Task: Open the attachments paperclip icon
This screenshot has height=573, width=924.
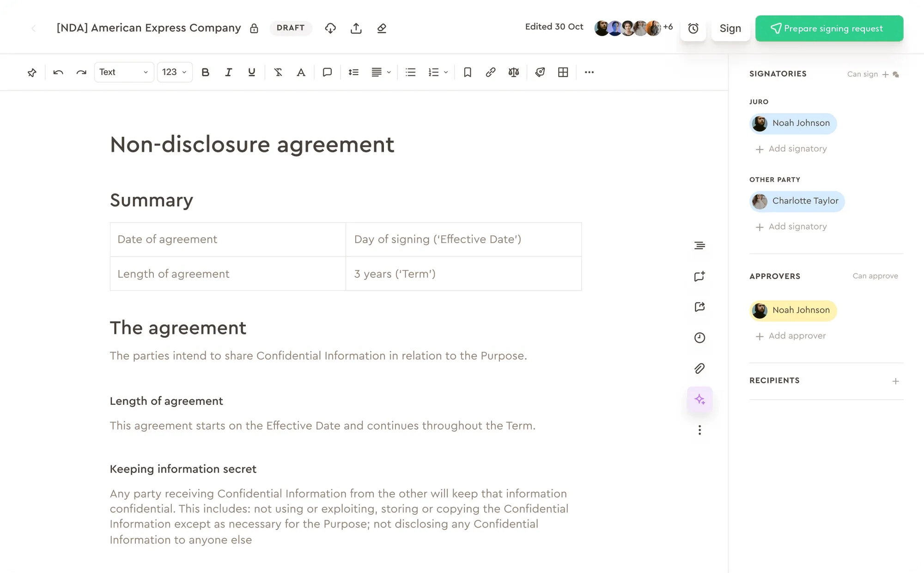Action: 699,368
